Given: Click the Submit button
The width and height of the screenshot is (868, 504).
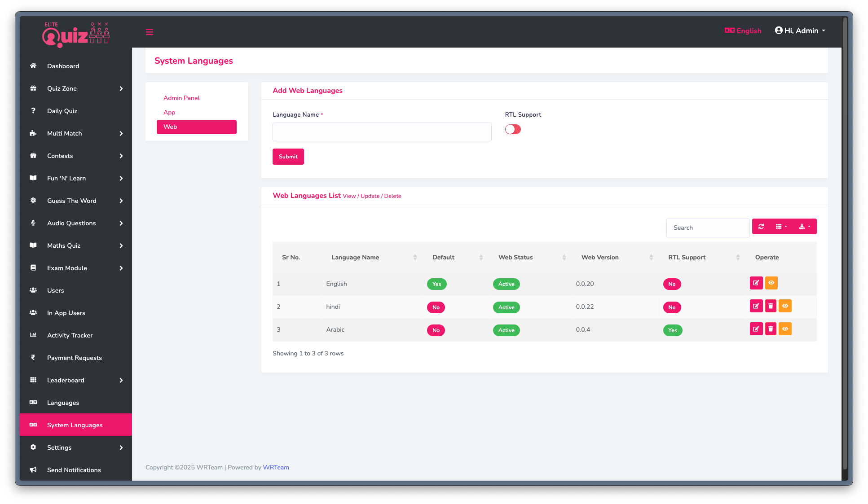Looking at the screenshot, I should (x=288, y=157).
